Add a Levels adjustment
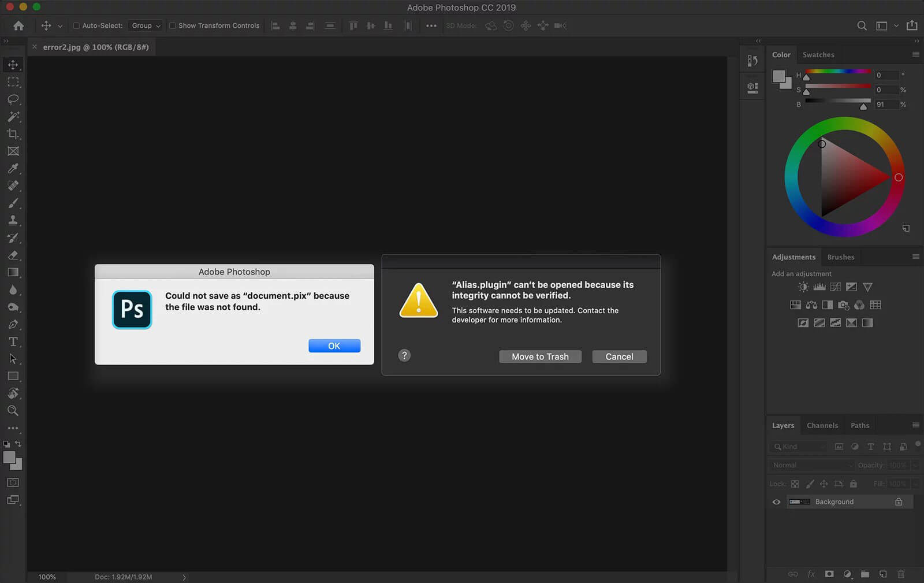 819,287
